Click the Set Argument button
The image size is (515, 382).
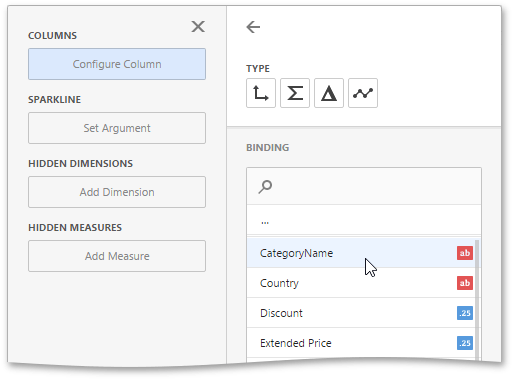(x=117, y=128)
